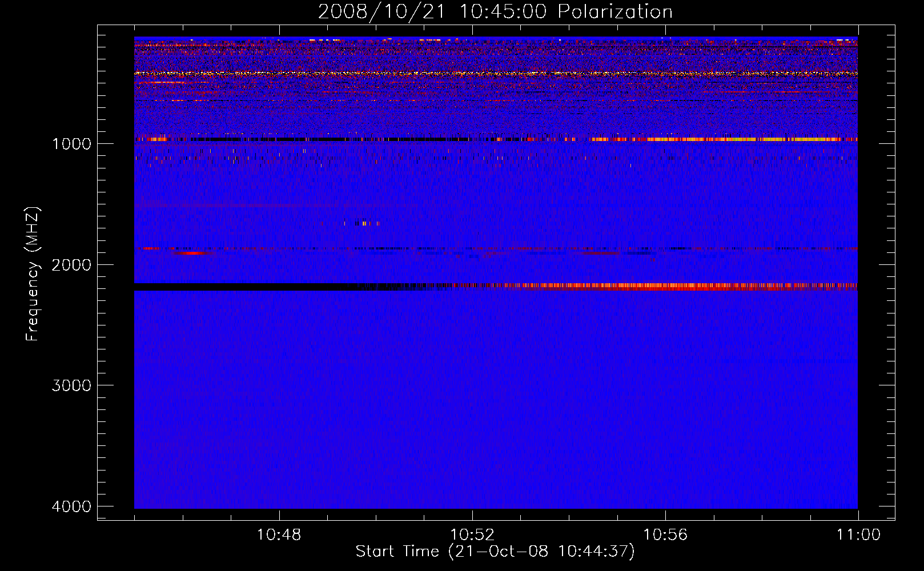The height and width of the screenshot is (571, 924).
Task: Click the 2000 frequency tick label
Action: 71,265
